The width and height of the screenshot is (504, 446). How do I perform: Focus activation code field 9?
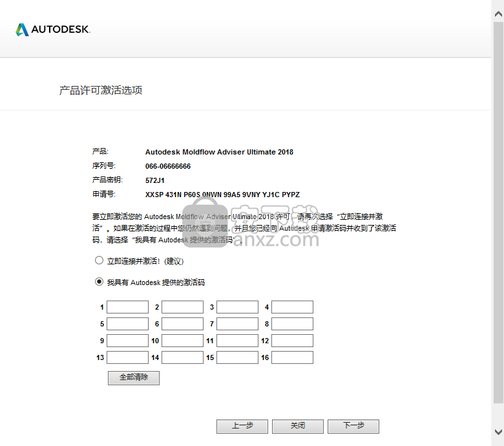coord(127,341)
